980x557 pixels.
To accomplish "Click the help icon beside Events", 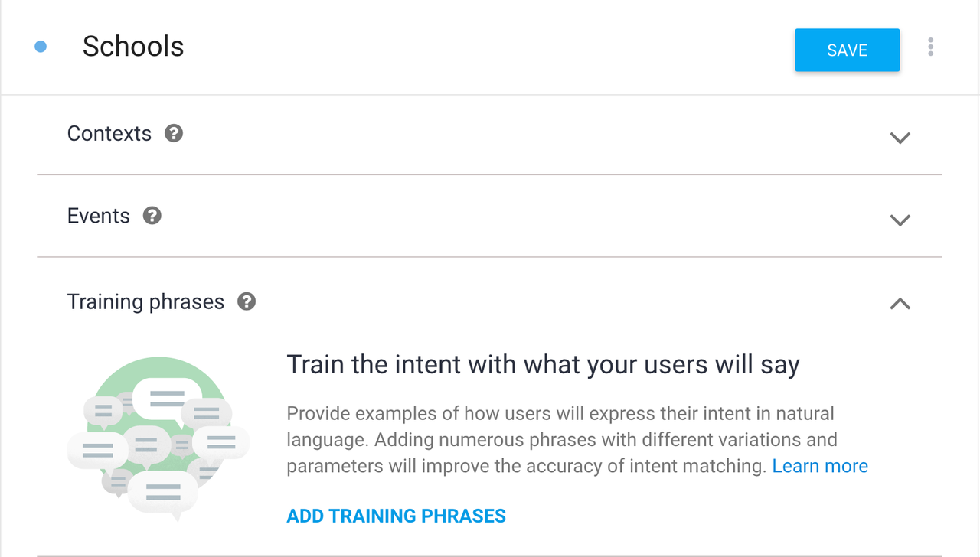I will tap(152, 216).
